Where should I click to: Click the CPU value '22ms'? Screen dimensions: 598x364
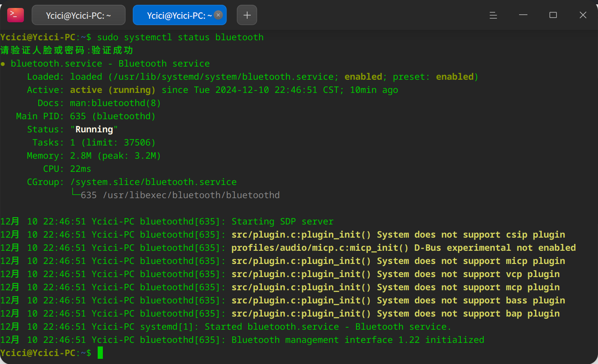click(81, 169)
